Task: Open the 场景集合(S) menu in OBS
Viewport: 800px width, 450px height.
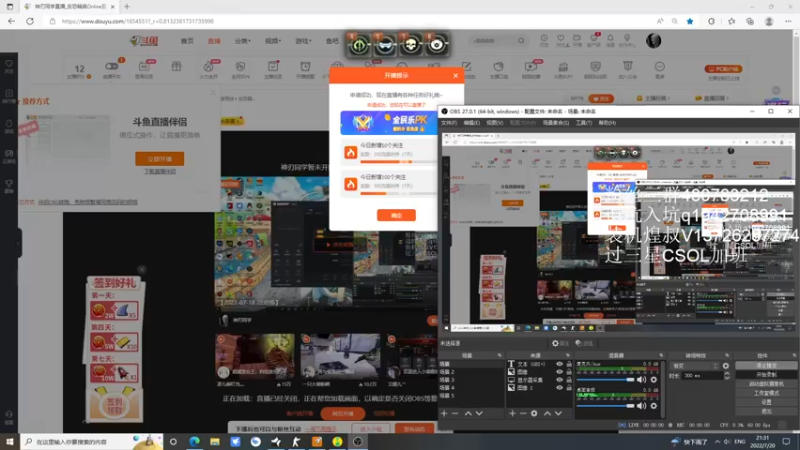Action: click(x=556, y=123)
